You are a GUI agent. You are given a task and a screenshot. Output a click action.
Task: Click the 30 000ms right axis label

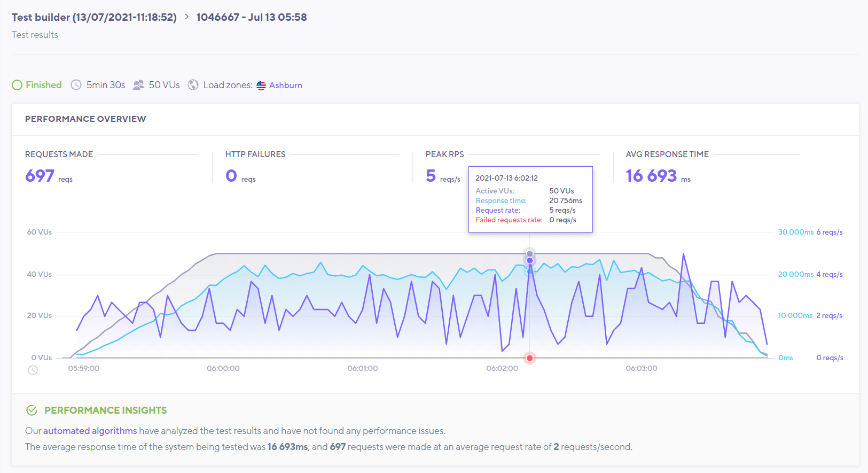click(x=795, y=232)
